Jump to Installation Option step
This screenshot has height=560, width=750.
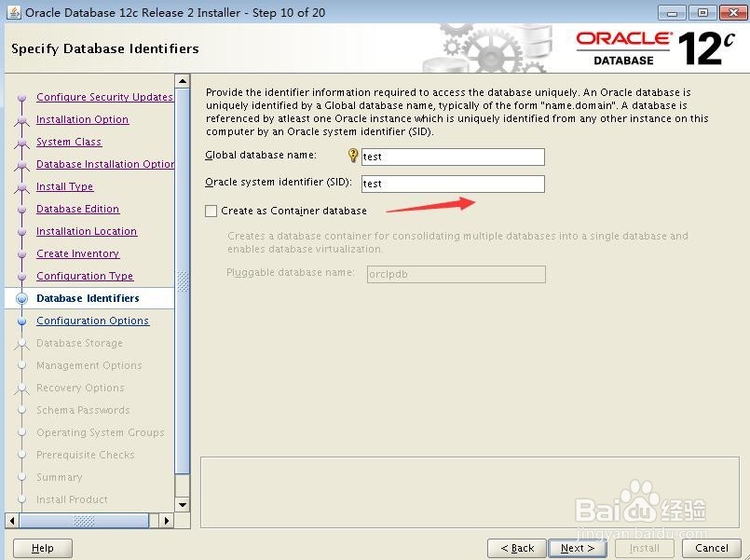[82, 119]
